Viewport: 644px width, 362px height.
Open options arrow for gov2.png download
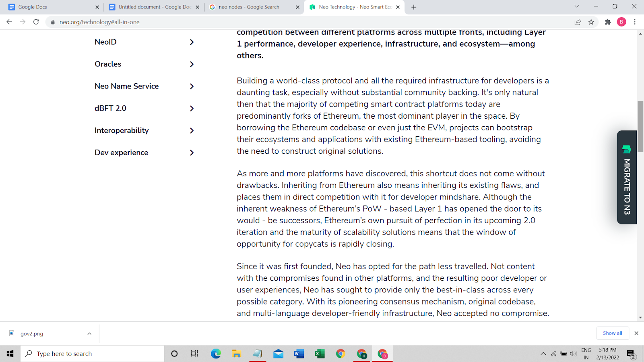[x=89, y=333]
